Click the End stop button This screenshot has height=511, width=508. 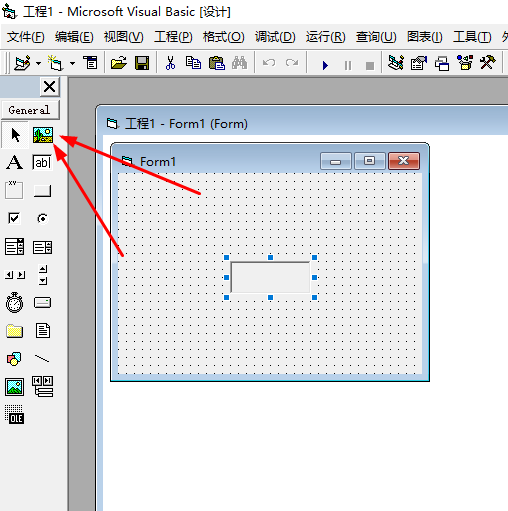tap(370, 66)
